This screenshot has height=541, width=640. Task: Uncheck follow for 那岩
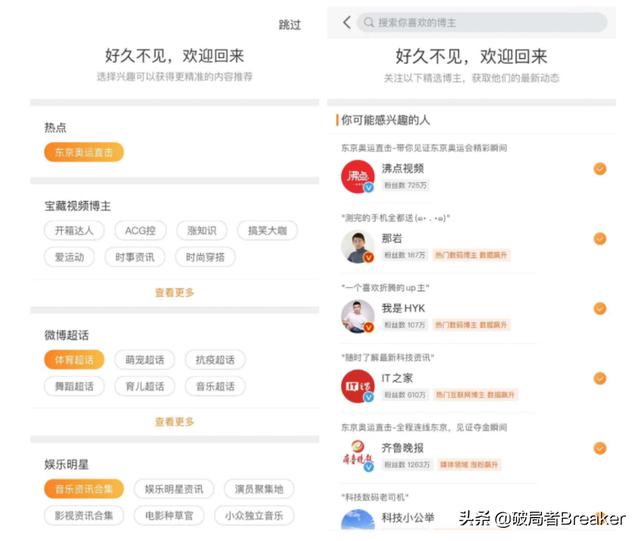click(600, 238)
